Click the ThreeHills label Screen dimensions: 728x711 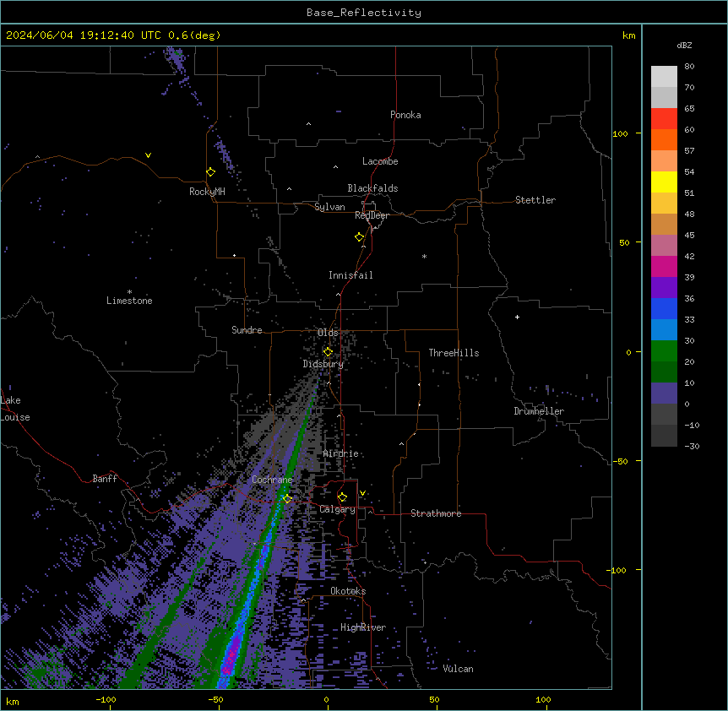tap(454, 353)
